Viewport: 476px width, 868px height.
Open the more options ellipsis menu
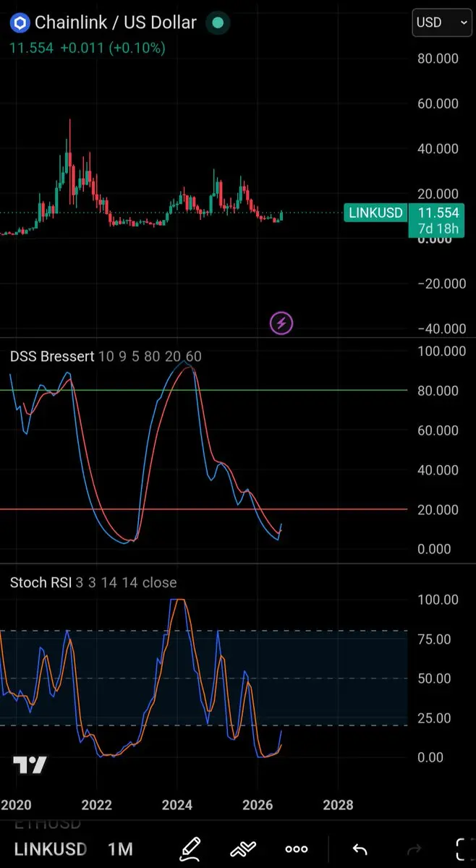click(x=297, y=849)
